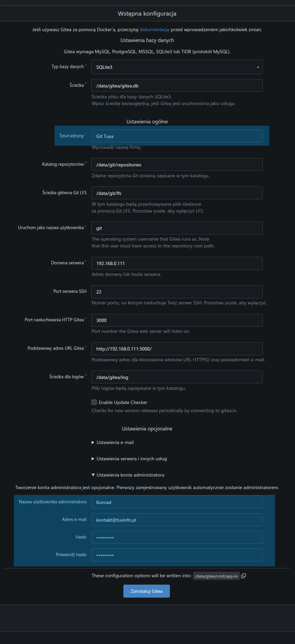Edit the Katalog repozytoriów field
The height and width of the screenshot is (644, 295).
pos(177,164)
